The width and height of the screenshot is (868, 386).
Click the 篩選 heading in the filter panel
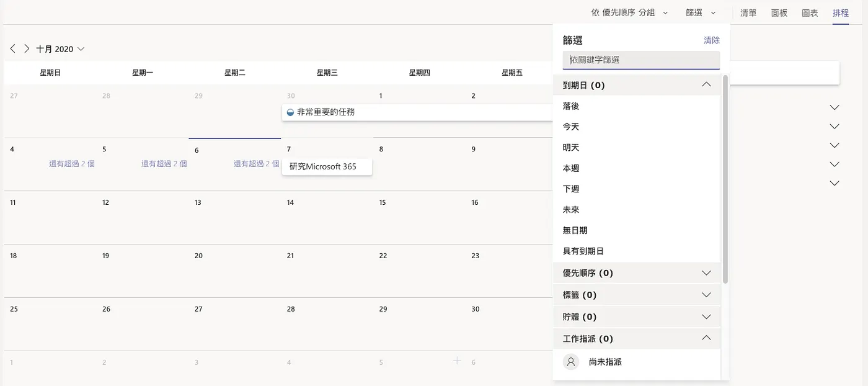click(573, 40)
